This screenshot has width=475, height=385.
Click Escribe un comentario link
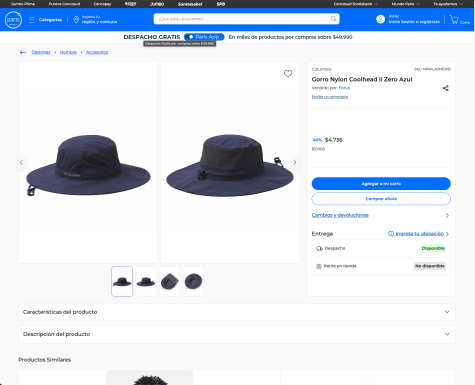pos(330,97)
